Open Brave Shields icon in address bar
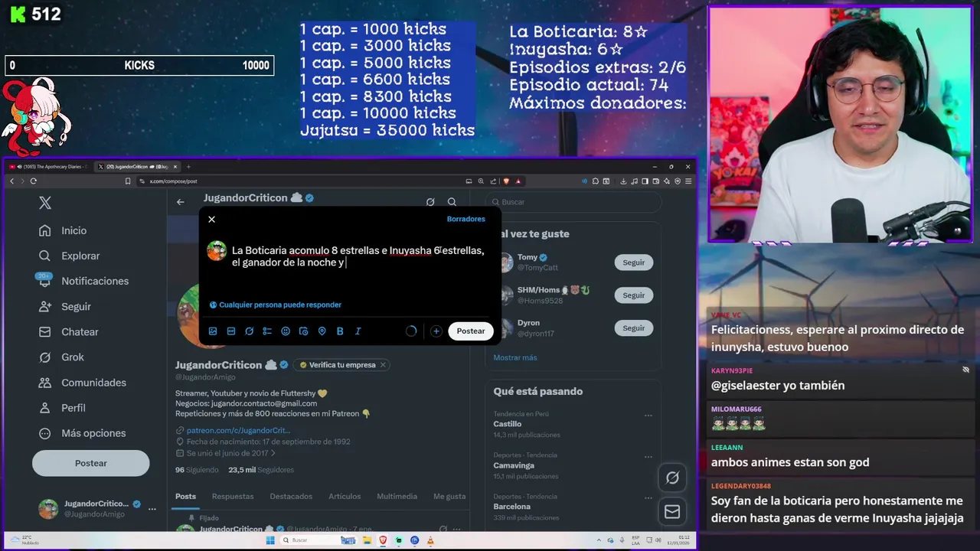 tap(507, 181)
